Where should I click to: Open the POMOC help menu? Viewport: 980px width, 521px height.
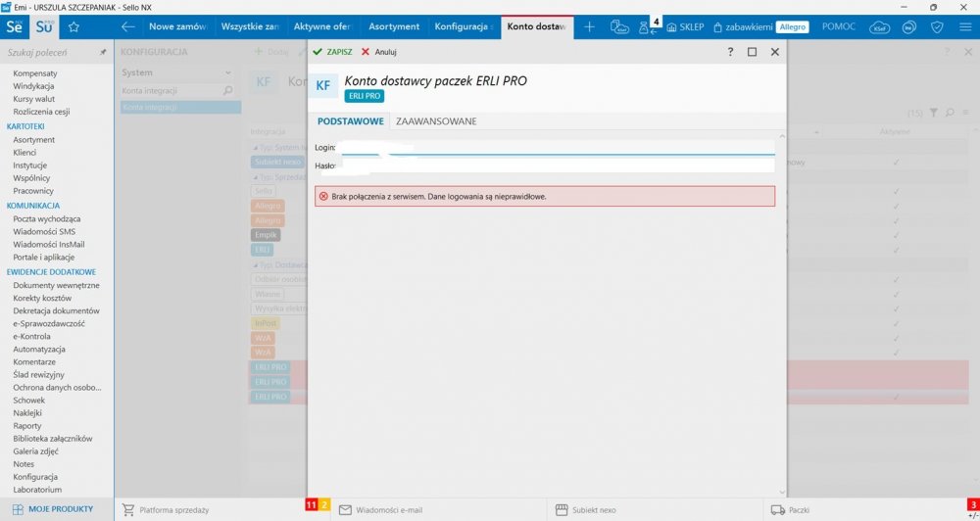click(x=839, y=26)
